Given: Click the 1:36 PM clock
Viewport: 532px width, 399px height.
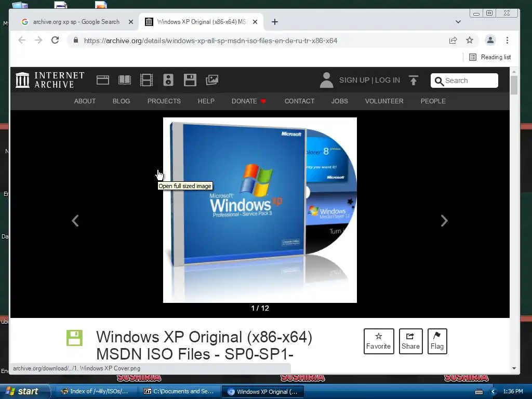Looking at the screenshot, I should pyautogui.click(x=513, y=391).
